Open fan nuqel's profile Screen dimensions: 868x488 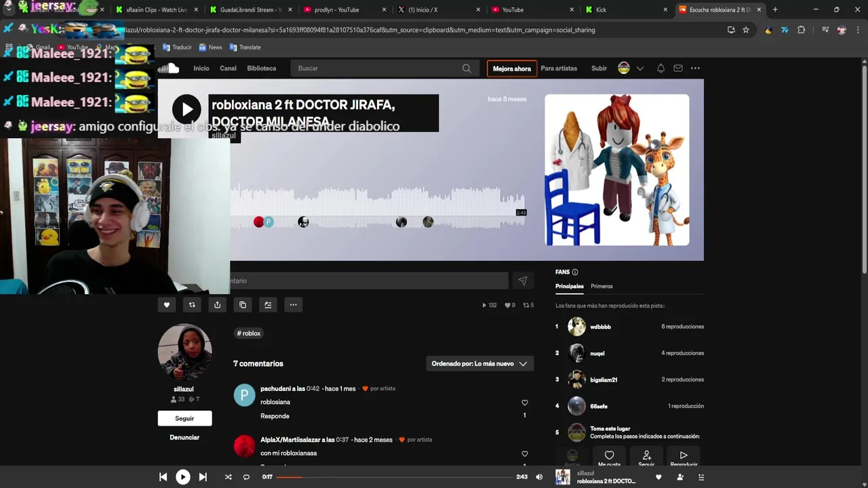tap(597, 353)
